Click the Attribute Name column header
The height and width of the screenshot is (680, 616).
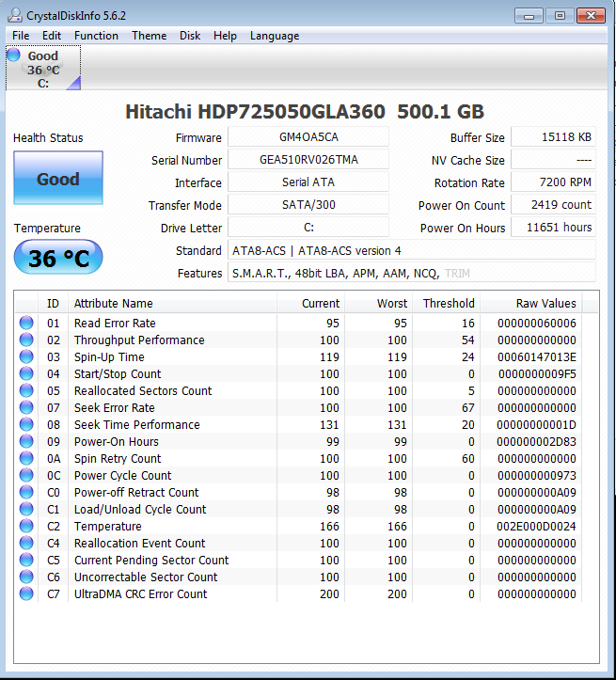(172, 303)
